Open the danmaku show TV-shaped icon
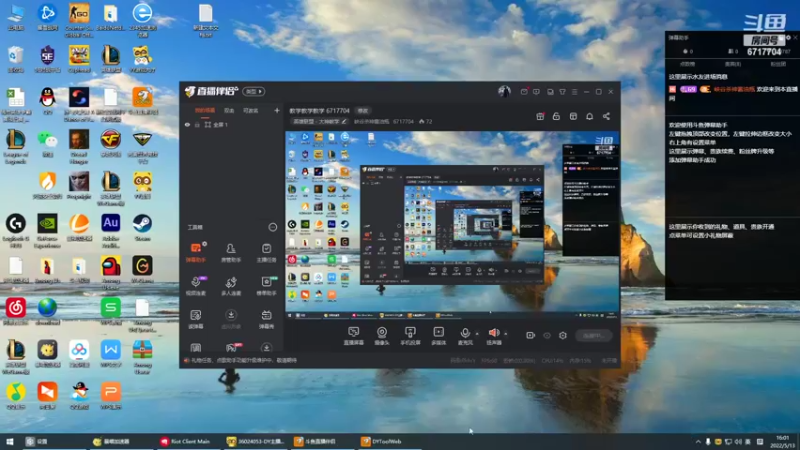The width and height of the screenshot is (800, 450). (x=266, y=319)
